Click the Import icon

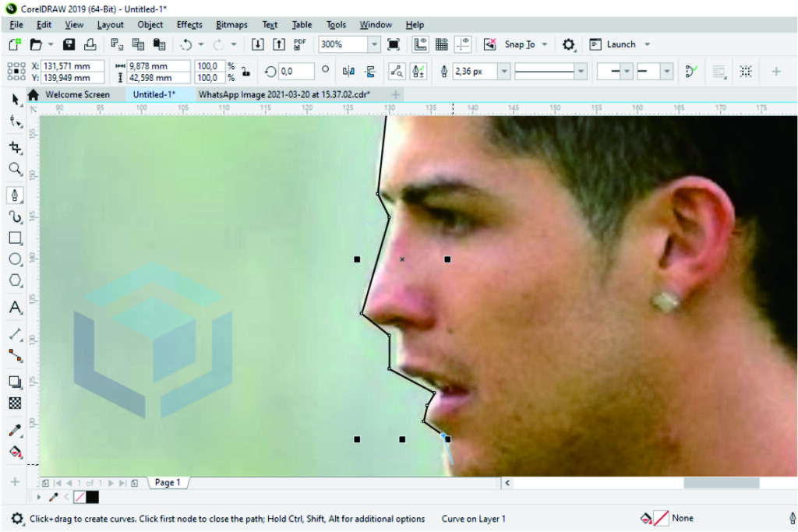click(257, 44)
